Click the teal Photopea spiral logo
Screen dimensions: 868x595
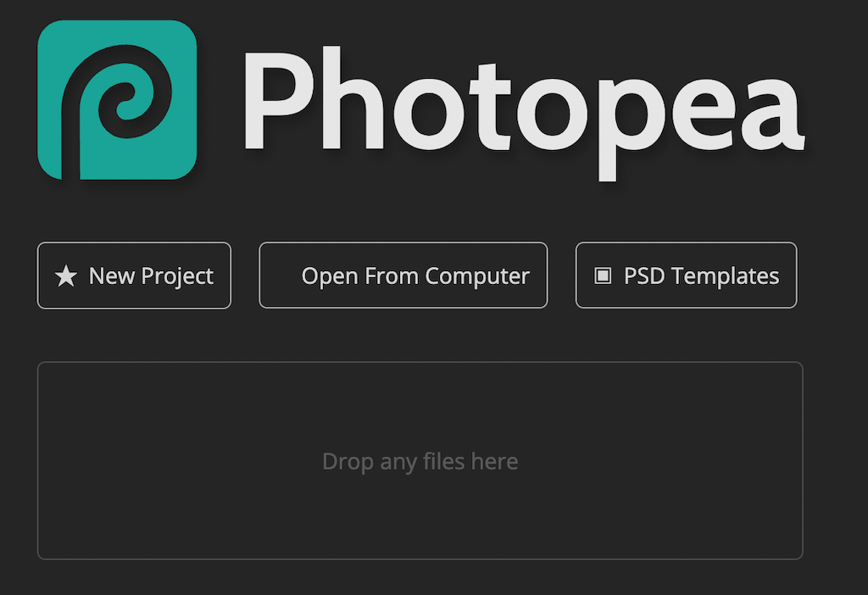pyautogui.click(x=117, y=100)
